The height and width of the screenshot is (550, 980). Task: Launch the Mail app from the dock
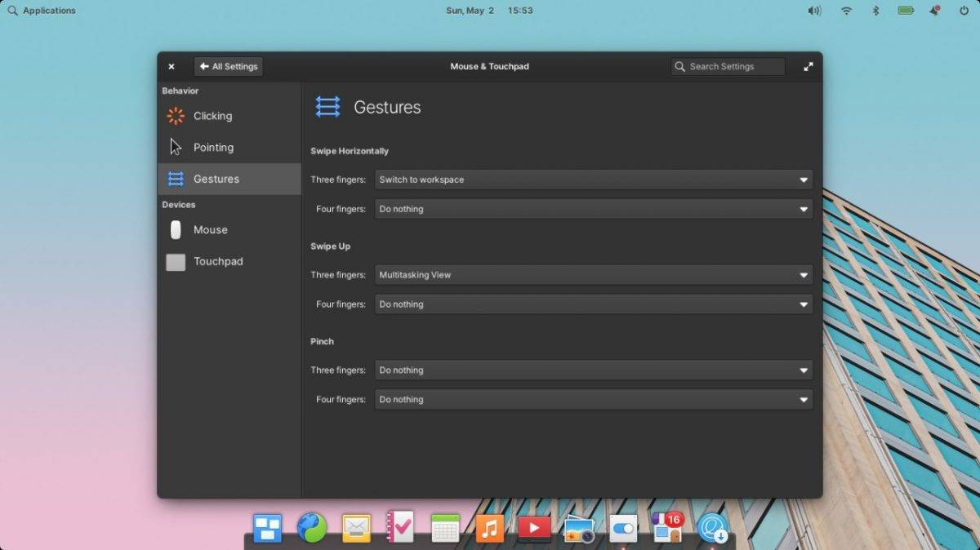356,528
